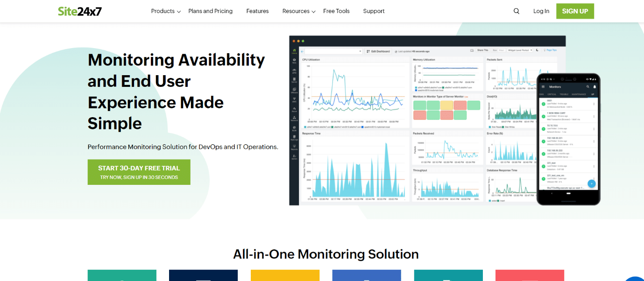Select Reports icon in dashboard preview sidebar
644x281 pixels.
[294, 147]
